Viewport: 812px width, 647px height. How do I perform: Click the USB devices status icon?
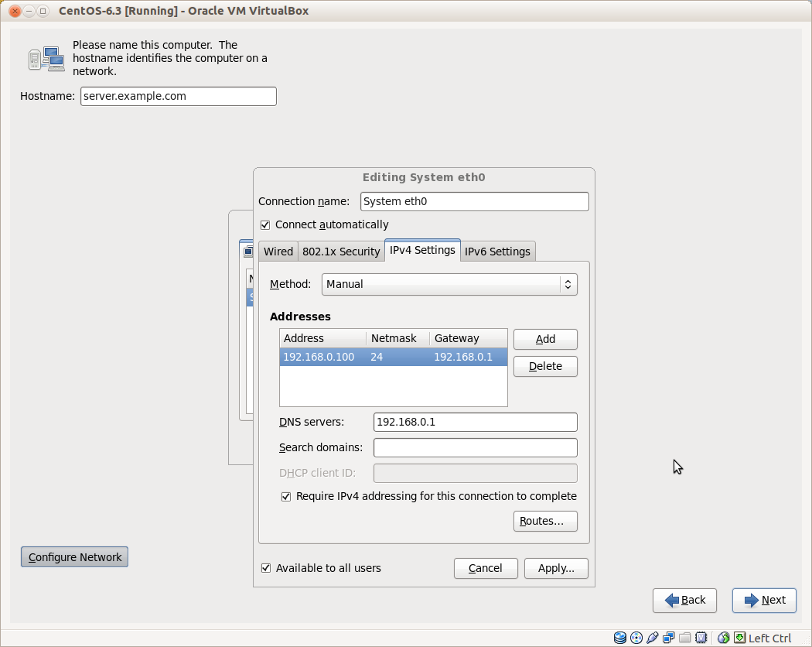point(653,638)
